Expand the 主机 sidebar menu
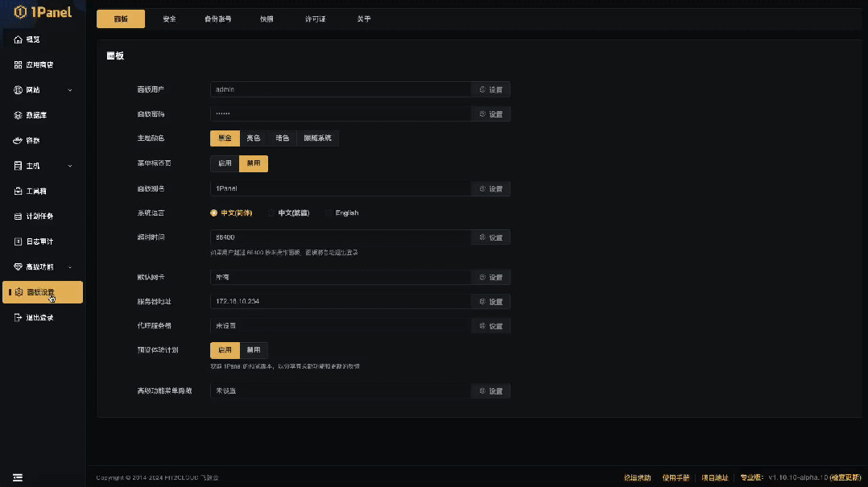868x487 pixels. coord(32,165)
